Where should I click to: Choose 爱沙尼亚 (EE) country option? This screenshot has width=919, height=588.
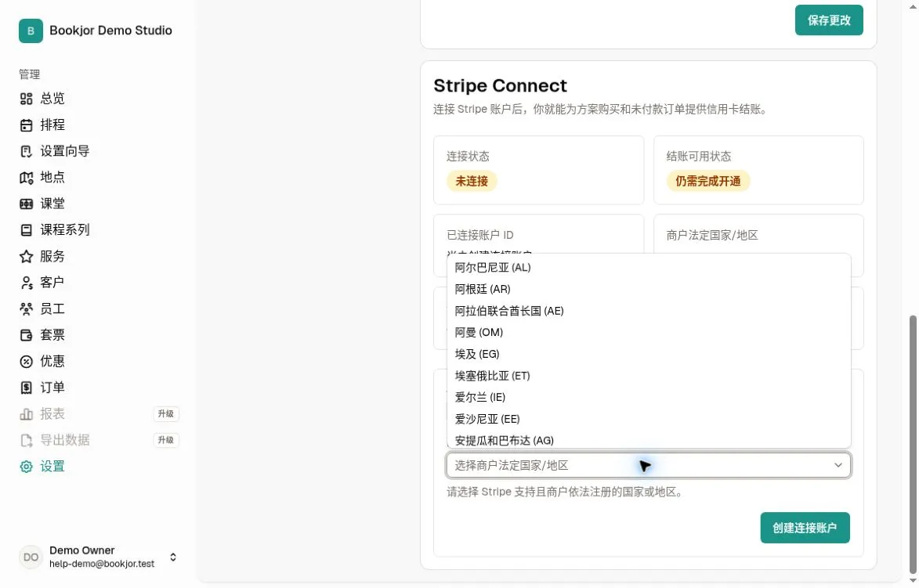(648, 419)
